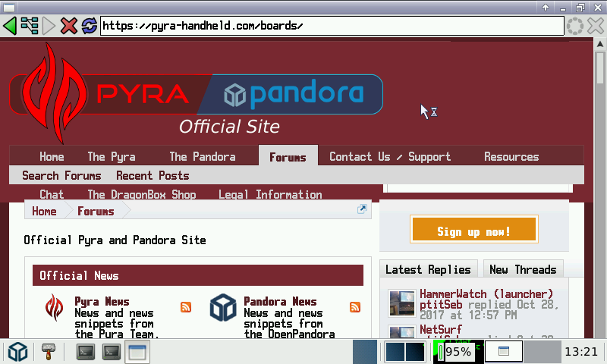
Task: Open the browsing history tree icon
Action: (30, 26)
